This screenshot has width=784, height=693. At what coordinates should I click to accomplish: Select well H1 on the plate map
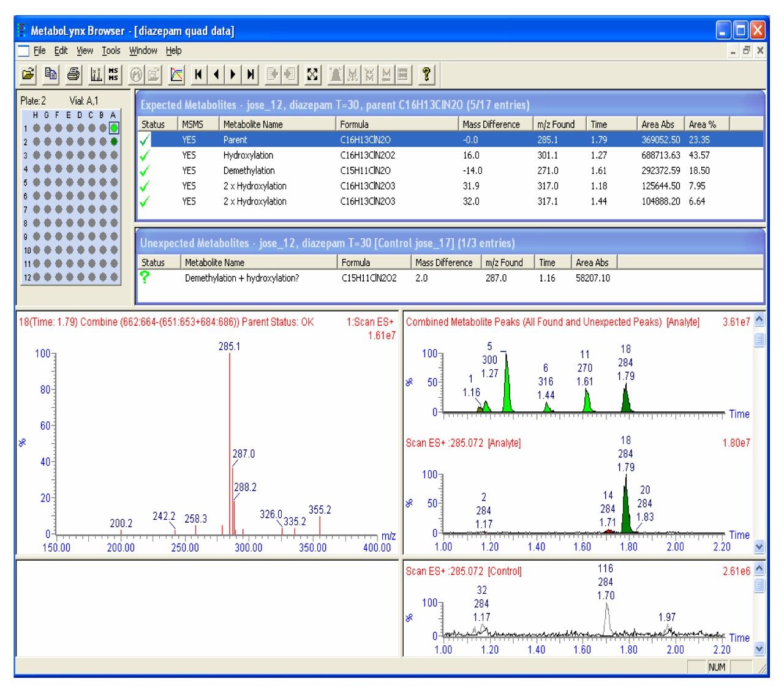[x=37, y=128]
